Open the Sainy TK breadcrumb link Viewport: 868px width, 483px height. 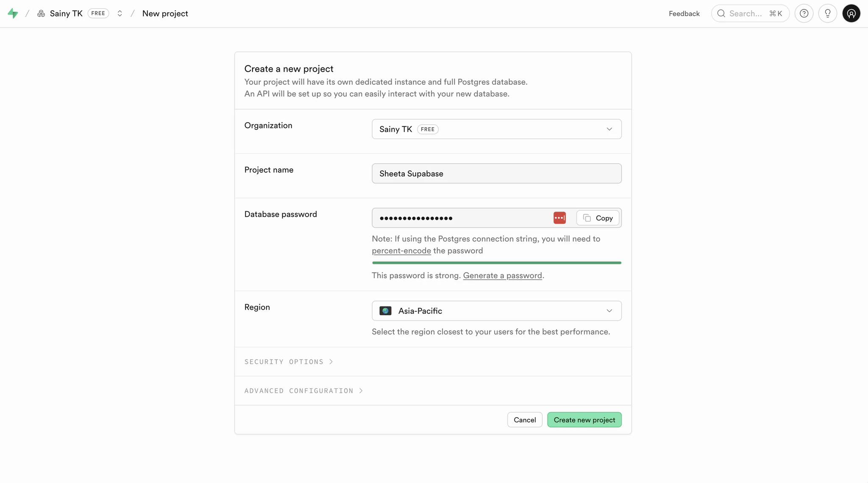coord(66,14)
